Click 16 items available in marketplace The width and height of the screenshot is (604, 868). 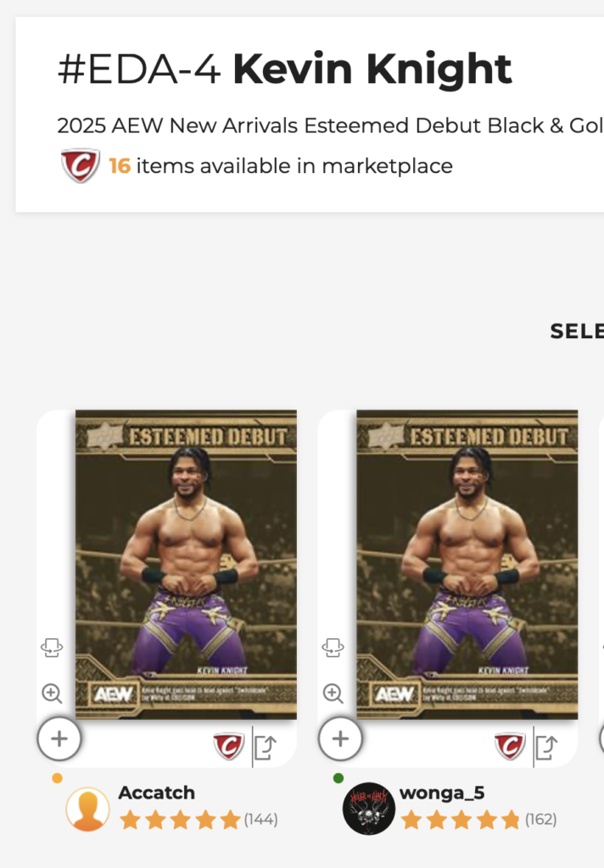coord(280,166)
